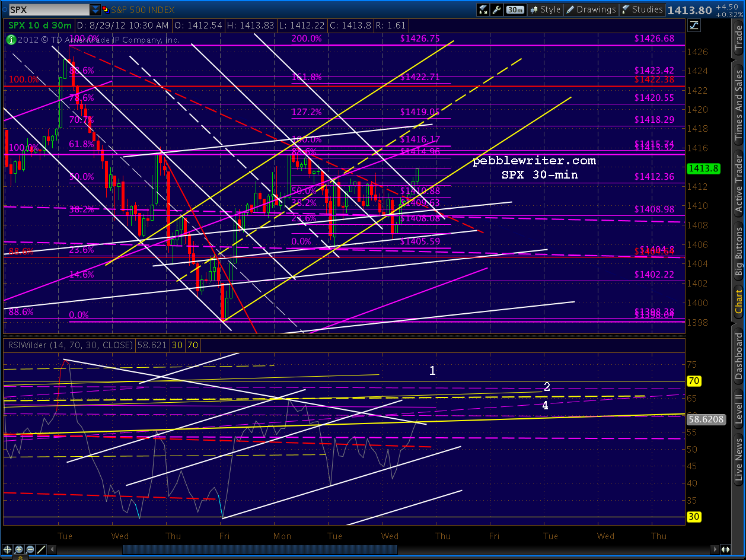Click the crosshair pan tool icon

coord(8,549)
